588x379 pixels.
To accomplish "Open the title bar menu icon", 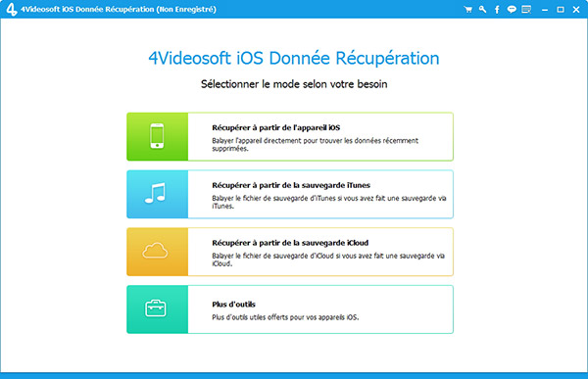I will [x=526, y=10].
